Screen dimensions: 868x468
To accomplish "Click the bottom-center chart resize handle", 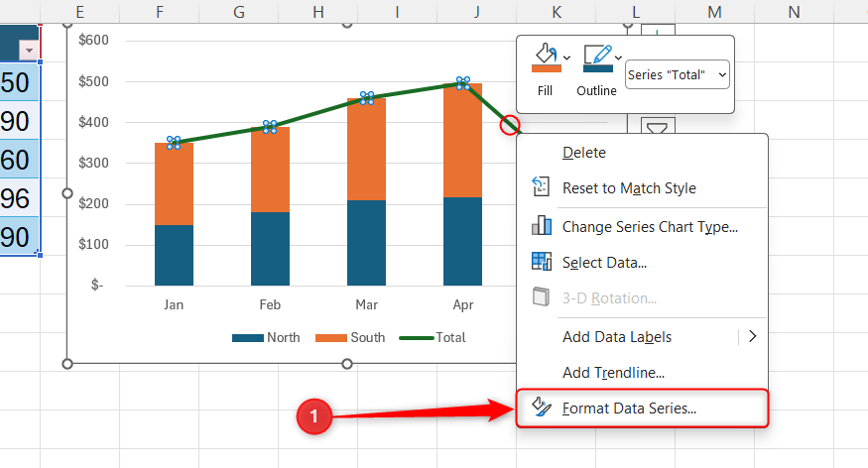I will pos(347,364).
